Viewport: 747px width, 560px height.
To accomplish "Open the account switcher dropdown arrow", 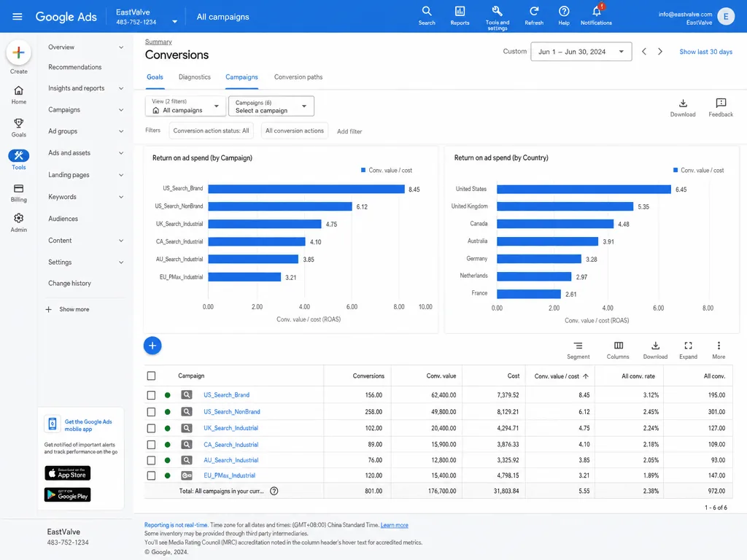I will pos(174,21).
